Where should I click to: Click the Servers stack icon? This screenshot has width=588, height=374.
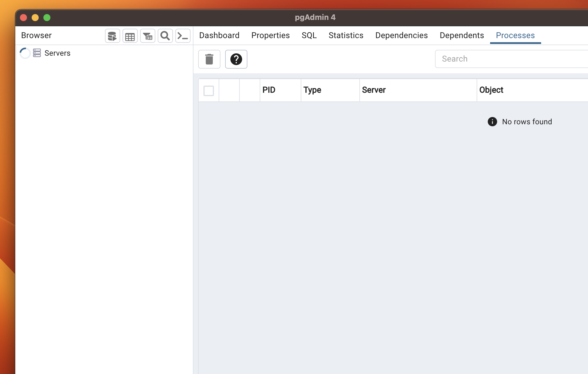[37, 53]
